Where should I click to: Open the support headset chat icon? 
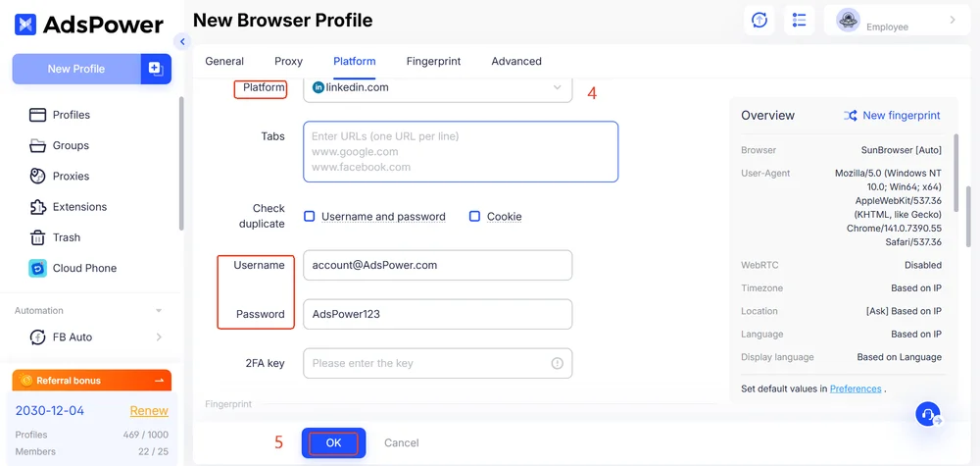pos(927,414)
